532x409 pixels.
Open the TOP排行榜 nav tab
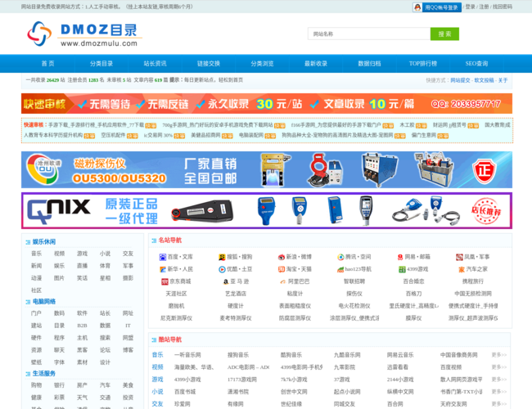pos(423,64)
